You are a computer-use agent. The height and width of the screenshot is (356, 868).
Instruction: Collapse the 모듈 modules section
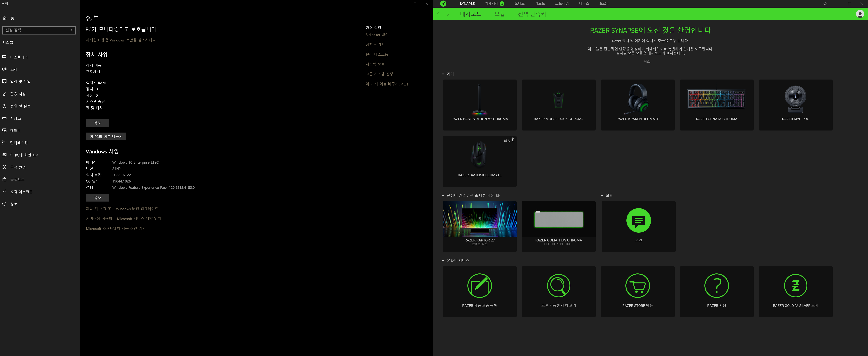602,196
